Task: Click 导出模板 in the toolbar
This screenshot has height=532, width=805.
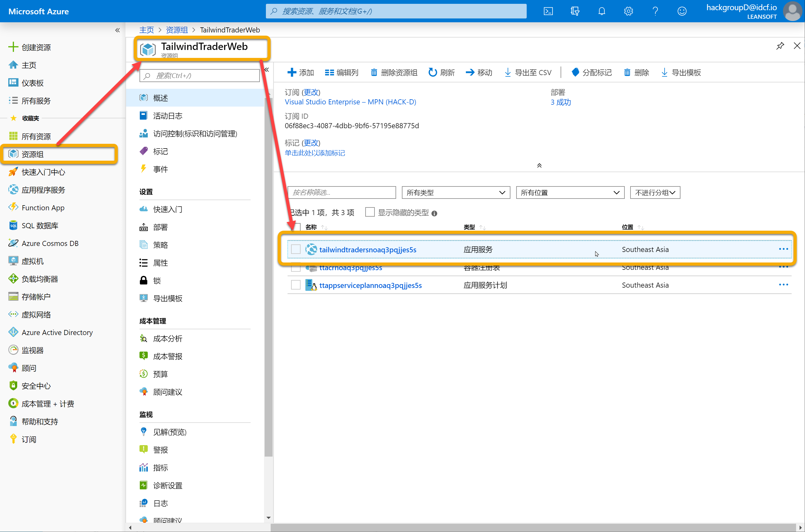Action: coord(681,72)
